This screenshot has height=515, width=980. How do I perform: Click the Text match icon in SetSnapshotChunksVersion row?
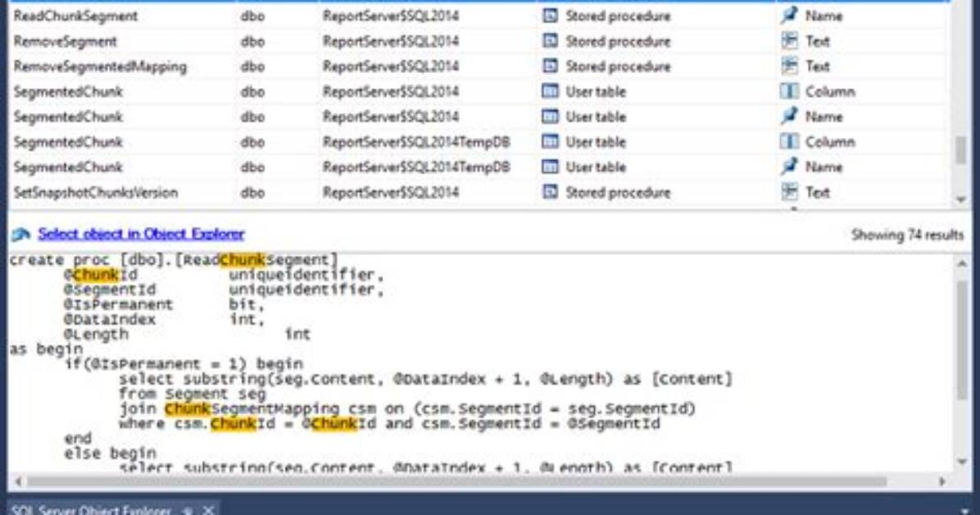tap(789, 192)
